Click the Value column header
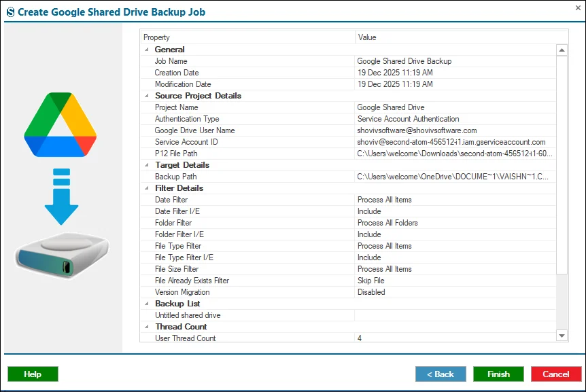The width and height of the screenshot is (586, 392). point(461,37)
